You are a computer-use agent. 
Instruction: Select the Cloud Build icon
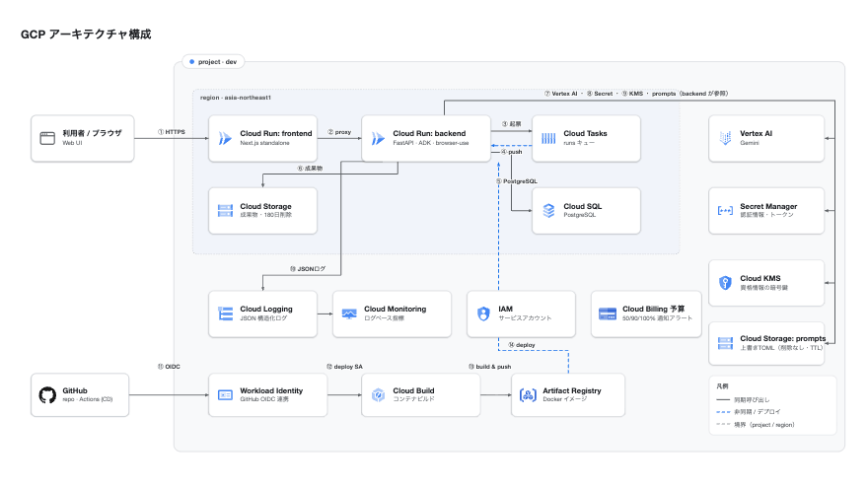pyautogui.click(x=378, y=395)
